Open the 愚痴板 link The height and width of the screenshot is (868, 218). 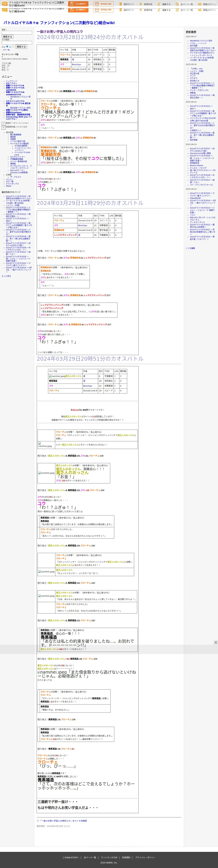(x=13, y=164)
